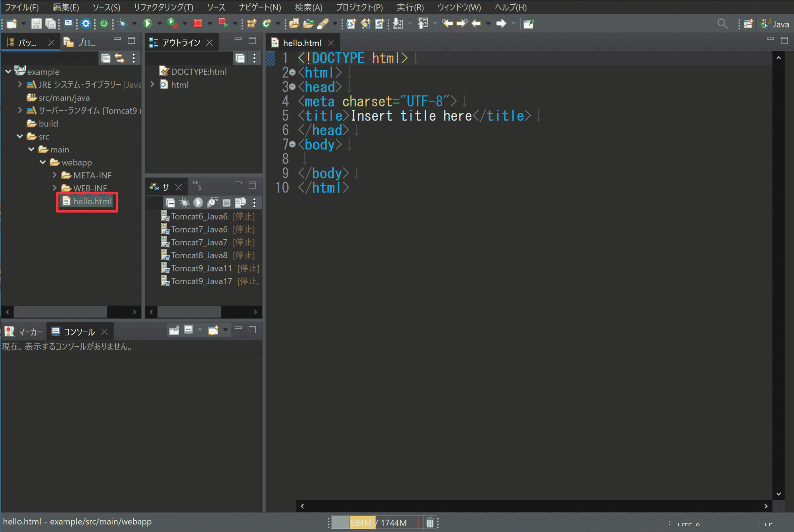794x532 pixels.
Task: Collapse all in Package Explorer toolbar
Action: 105,58
